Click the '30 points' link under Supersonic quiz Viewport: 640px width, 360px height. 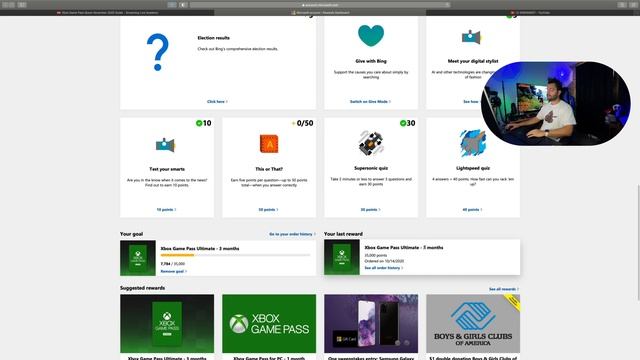tap(370, 210)
